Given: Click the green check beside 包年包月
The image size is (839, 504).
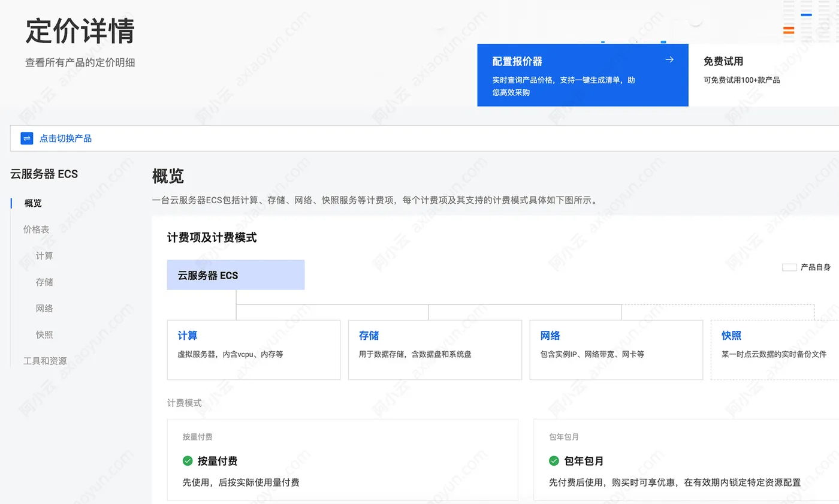Looking at the screenshot, I should pyautogui.click(x=554, y=461).
